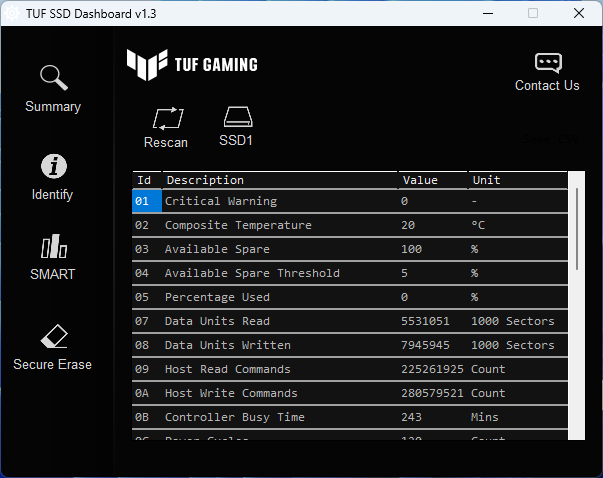
Task: Click the Contact Us text link
Action: pos(547,85)
